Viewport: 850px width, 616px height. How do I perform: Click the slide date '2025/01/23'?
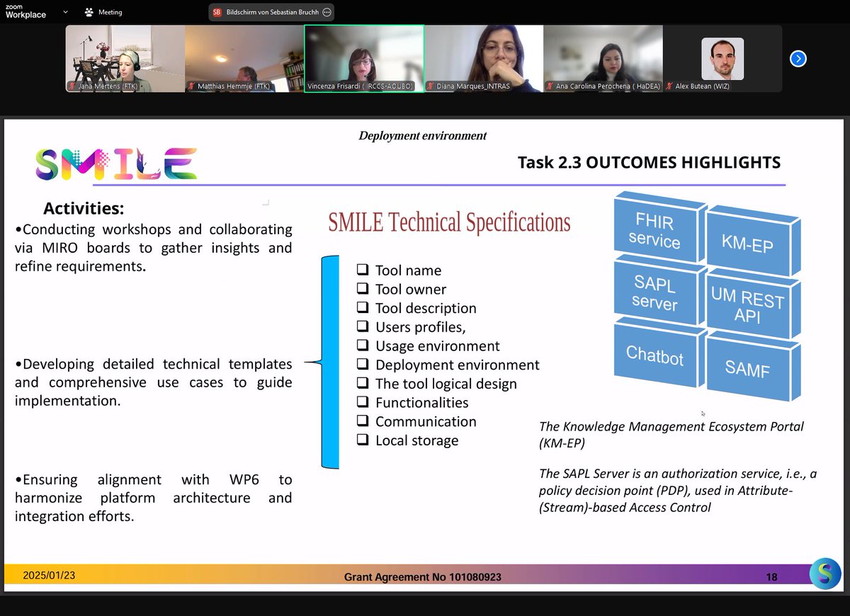(49, 576)
